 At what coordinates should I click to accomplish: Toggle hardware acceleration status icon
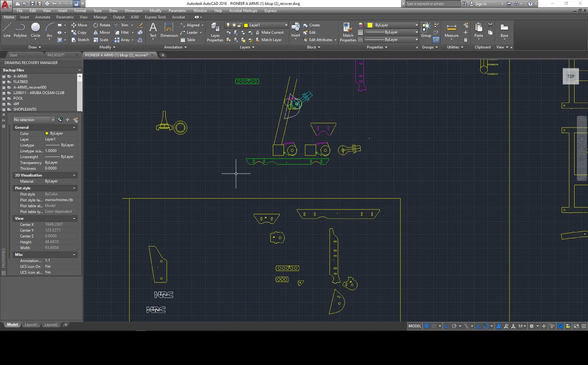(x=560, y=326)
